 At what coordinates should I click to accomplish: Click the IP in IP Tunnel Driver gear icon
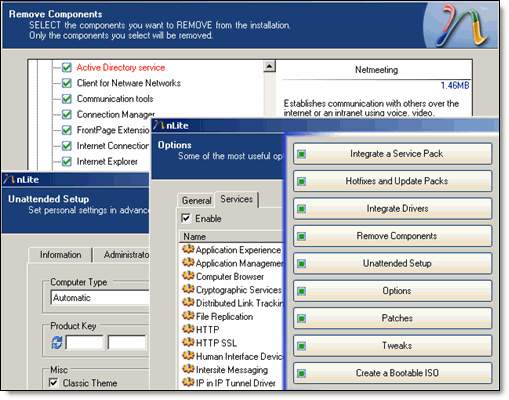coord(188,382)
